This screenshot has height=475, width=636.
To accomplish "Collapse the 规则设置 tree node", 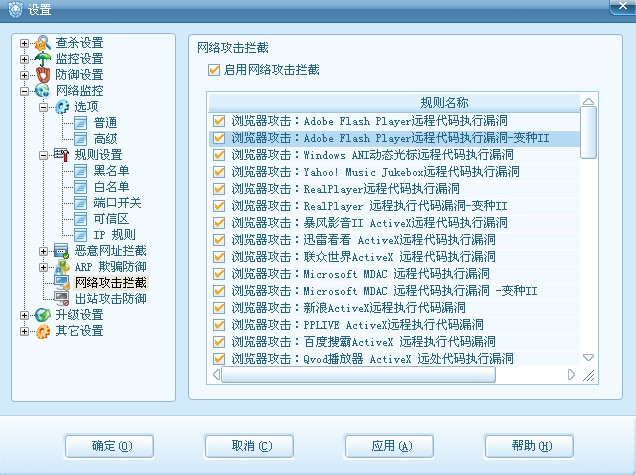I will 43,155.
